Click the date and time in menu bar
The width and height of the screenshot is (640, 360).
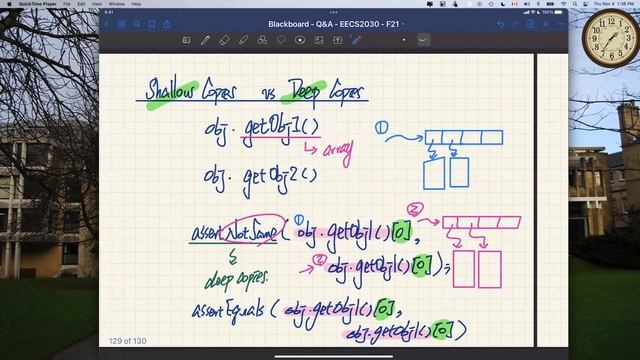click(613, 4)
